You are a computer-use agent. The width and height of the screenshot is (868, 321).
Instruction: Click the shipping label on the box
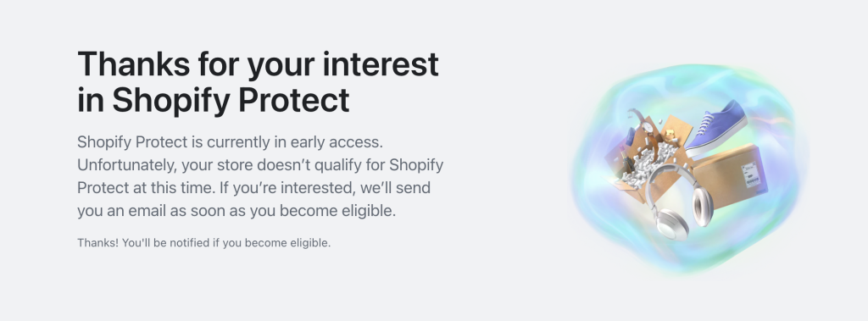point(751,173)
